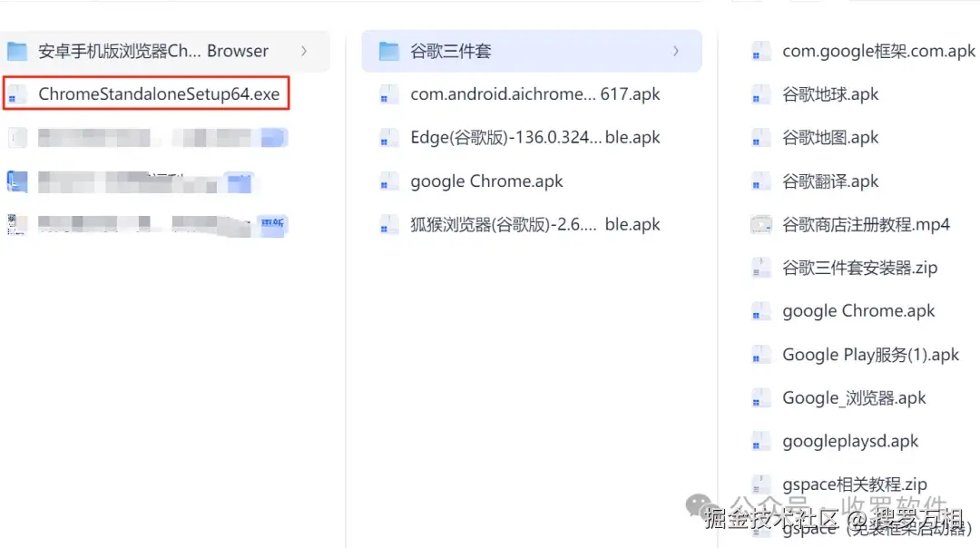
Task: Open the ChromeStandaloneSetup64.exe file icon
Action: (x=17, y=94)
